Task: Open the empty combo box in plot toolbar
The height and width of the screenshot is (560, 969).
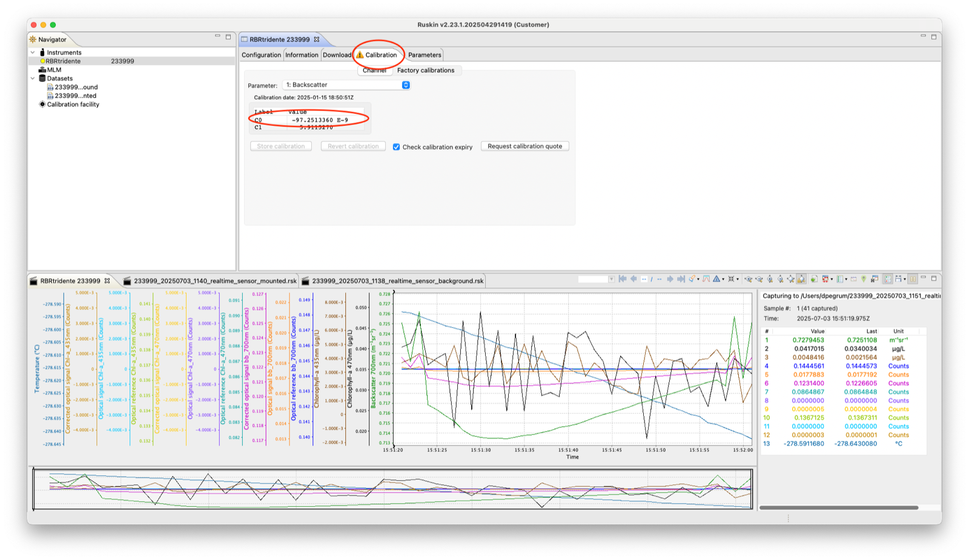Action: 596,279
